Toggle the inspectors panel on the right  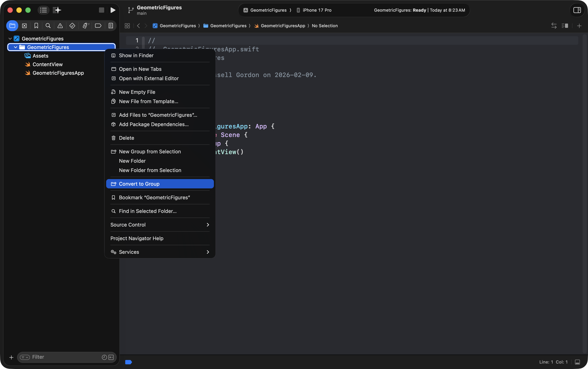pyautogui.click(x=577, y=10)
